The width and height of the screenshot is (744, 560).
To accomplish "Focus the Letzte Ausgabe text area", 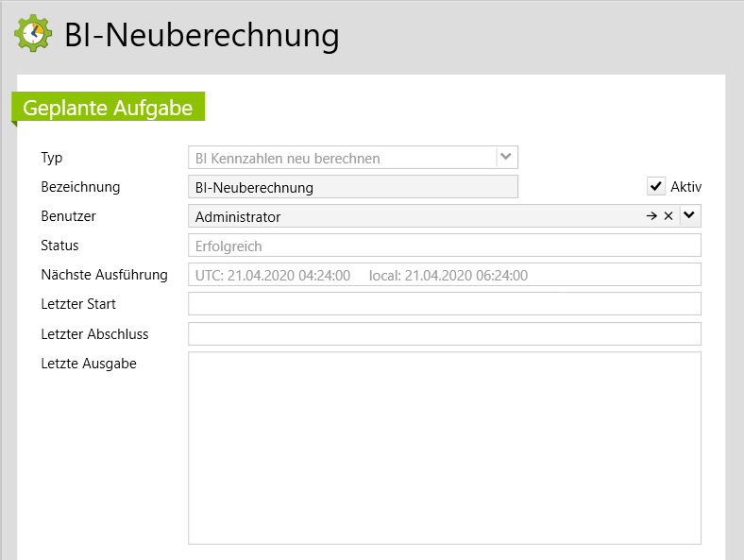I will coord(444,448).
